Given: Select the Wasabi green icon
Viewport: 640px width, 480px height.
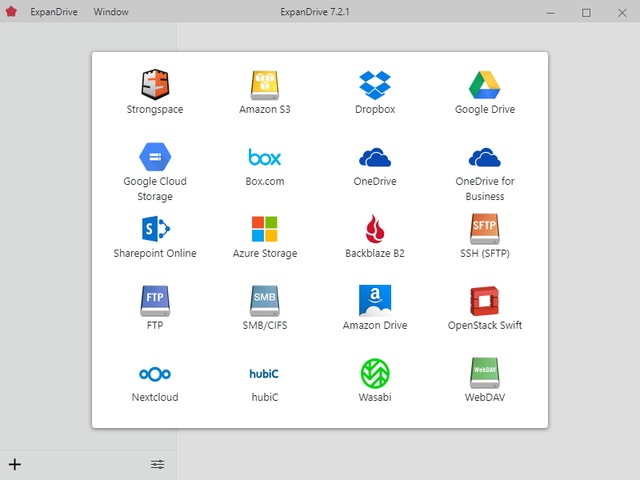Looking at the screenshot, I should [x=375, y=373].
